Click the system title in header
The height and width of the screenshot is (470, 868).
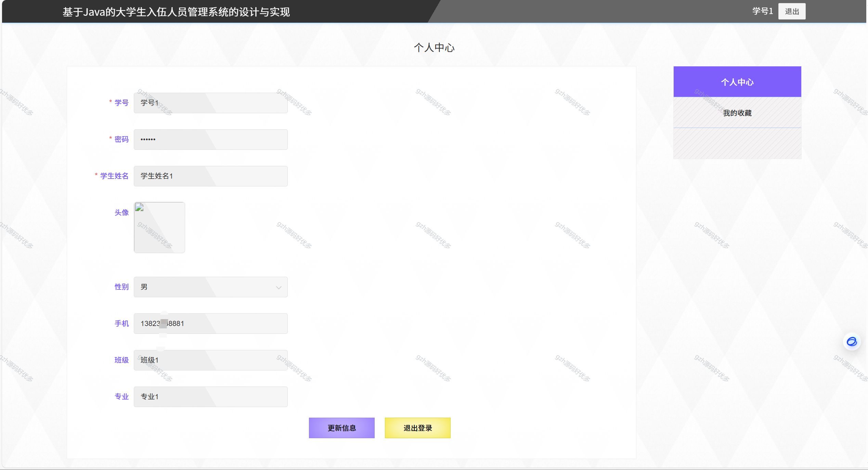tap(176, 12)
